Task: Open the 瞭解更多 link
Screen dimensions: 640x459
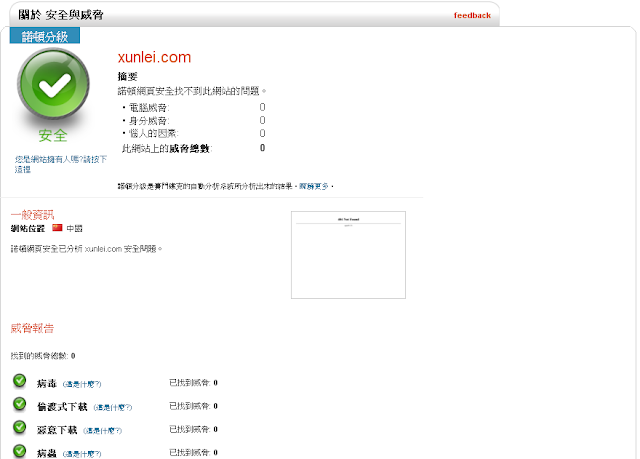Action: point(314,186)
